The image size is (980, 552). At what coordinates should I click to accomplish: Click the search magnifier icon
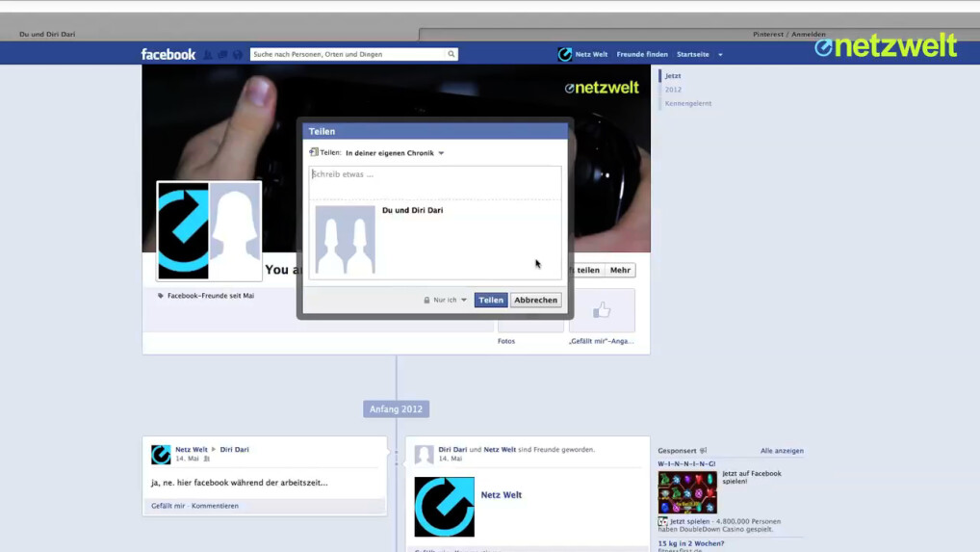[x=451, y=55]
